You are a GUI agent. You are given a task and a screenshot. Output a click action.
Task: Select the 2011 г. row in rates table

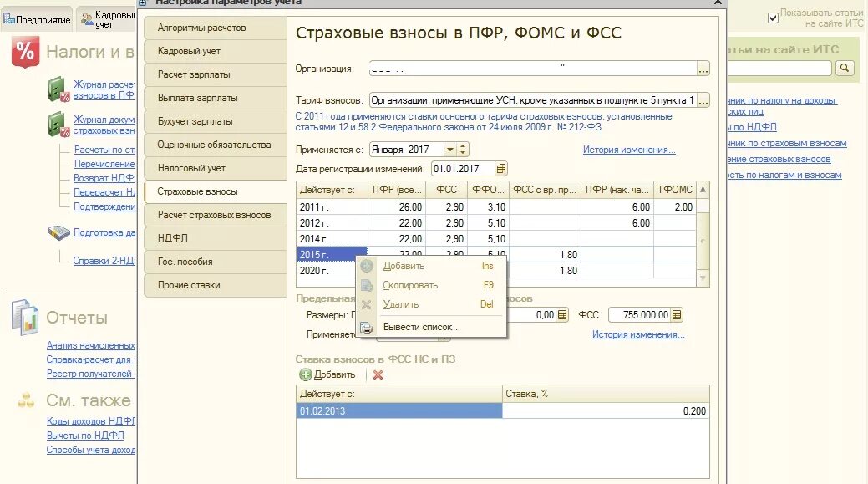496,207
